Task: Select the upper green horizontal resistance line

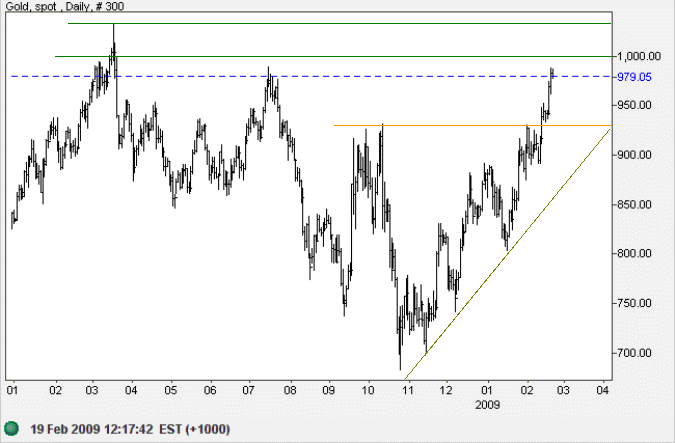Action: [x=340, y=23]
